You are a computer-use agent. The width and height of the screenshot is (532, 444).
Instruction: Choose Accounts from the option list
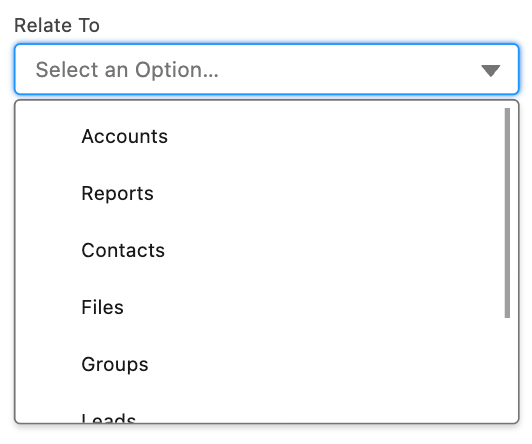[266, 136]
